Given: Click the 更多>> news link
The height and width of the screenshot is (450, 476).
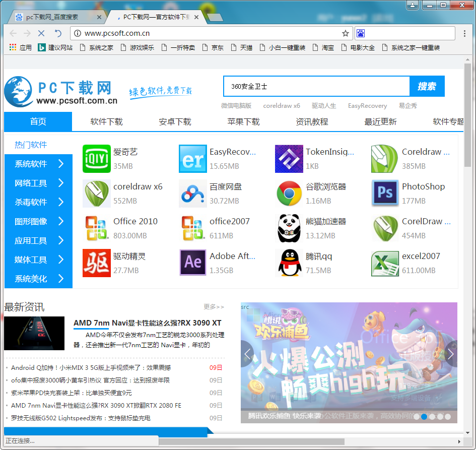Looking at the screenshot, I should (x=214, y=307).
